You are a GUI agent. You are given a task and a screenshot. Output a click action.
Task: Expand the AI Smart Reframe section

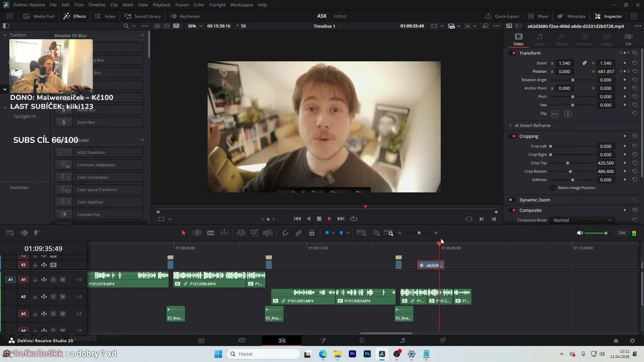click(510, 125)
